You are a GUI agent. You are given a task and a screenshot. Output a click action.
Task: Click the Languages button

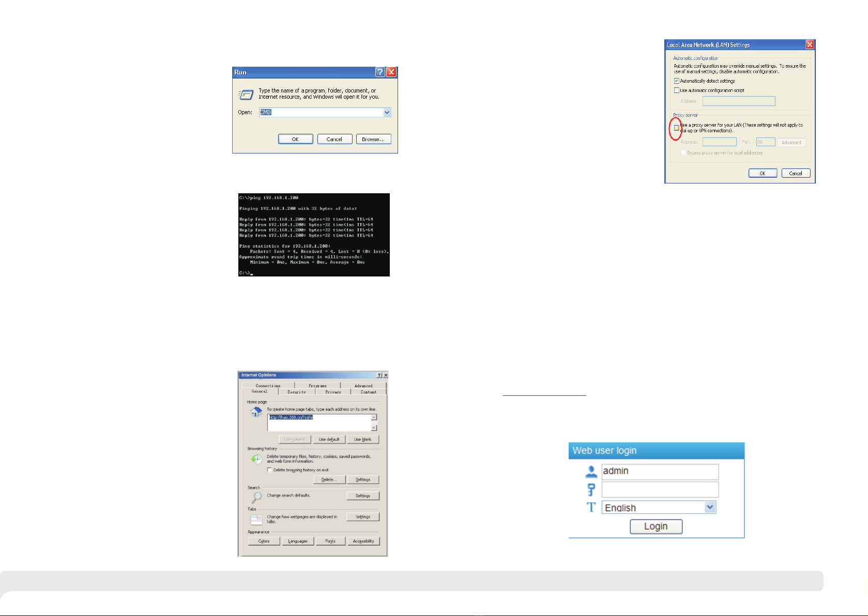[x=298, y=541]
